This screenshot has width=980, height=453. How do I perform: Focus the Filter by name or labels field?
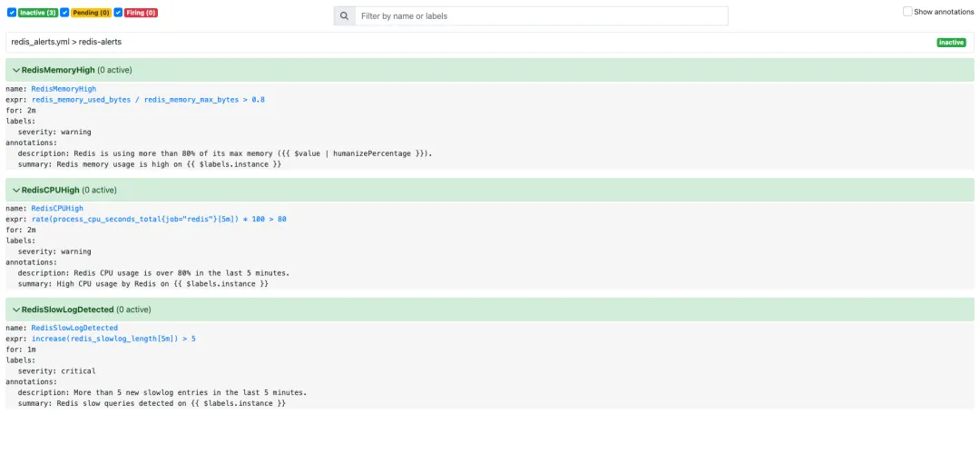(x=541, y=16)
